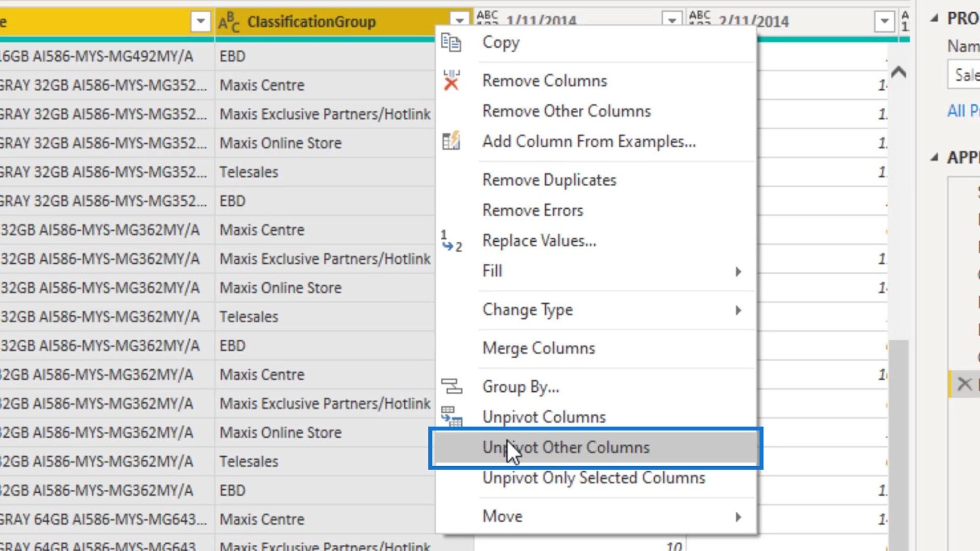The height and width of the screenshot is (551, 980).
Task: Click the first Telesales cell
Action: (325, 172)
